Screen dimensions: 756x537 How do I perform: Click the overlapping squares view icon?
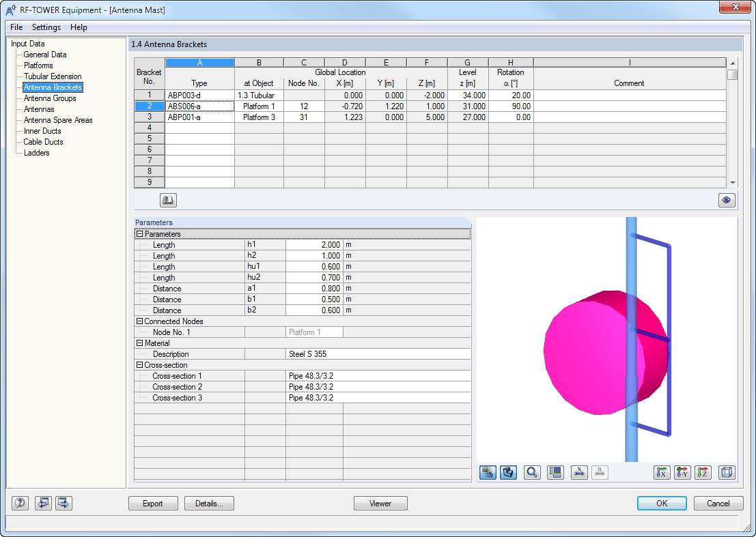555,472
